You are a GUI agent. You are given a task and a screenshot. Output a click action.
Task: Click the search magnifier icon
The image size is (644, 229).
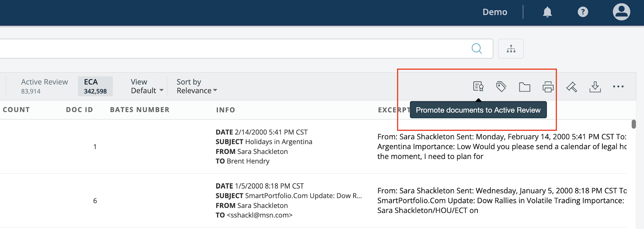click(x=477, y=48)
